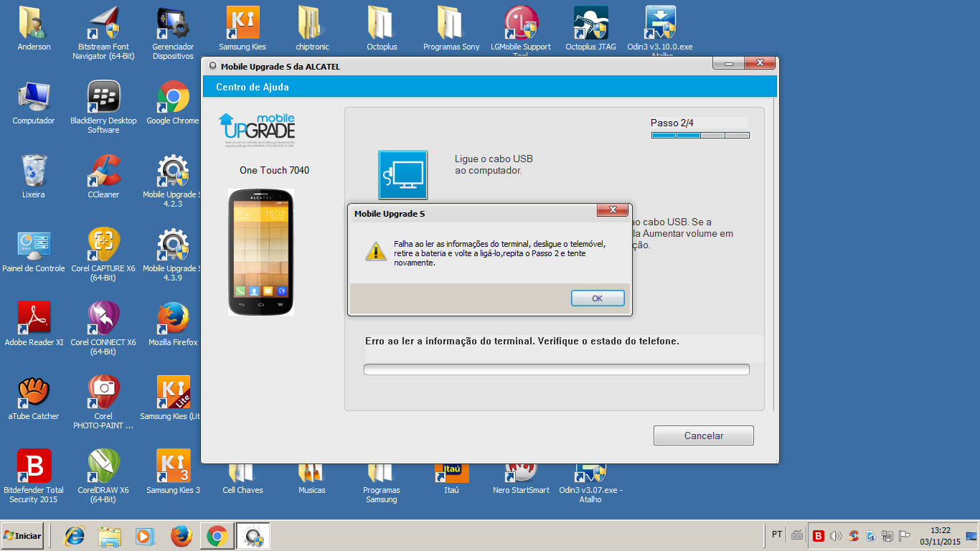Select CorelDRAW X6 desktop shortcut
The height and width of the screenshot is (551, 980).
tap(103, 476)
